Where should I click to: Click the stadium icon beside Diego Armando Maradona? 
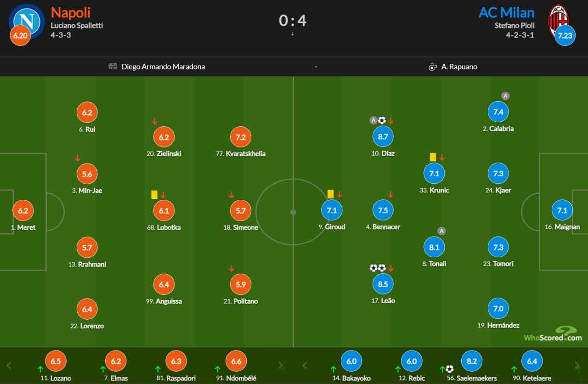point(113,67)
